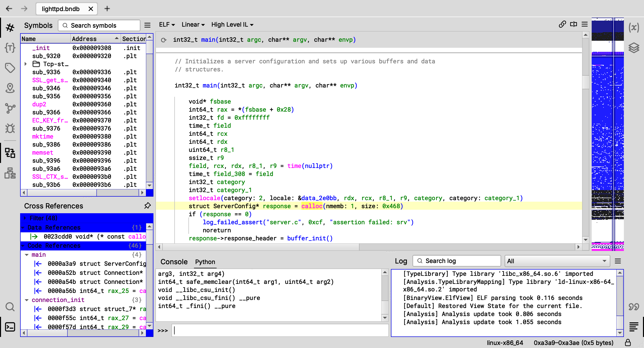Open the Stack layers icon

[634, 48]
